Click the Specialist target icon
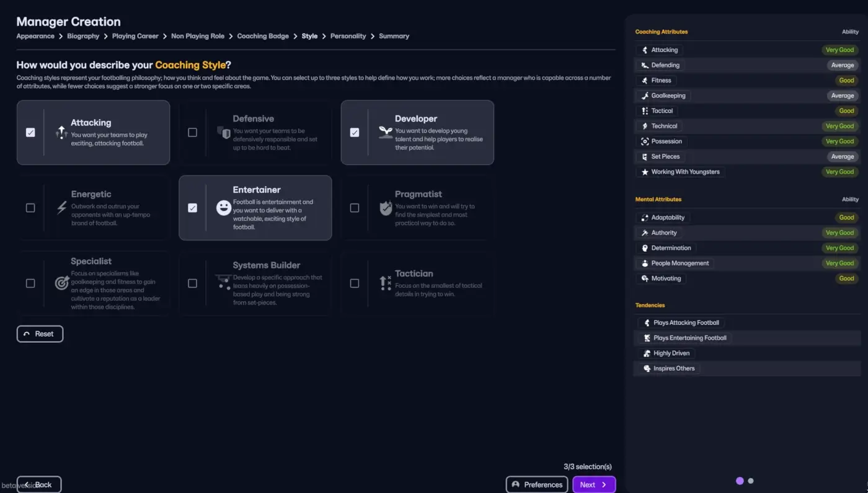Image resolution: width=868 pixels, height=493 pixels. [x=61, y=283]
